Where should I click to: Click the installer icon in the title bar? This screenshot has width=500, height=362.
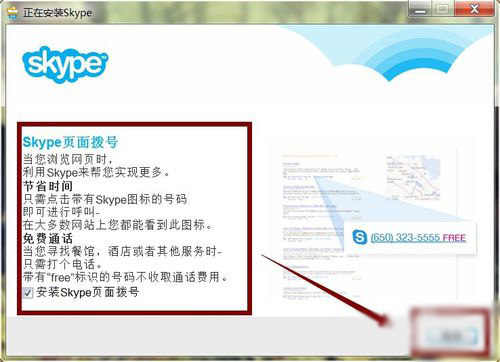point(12,12)
